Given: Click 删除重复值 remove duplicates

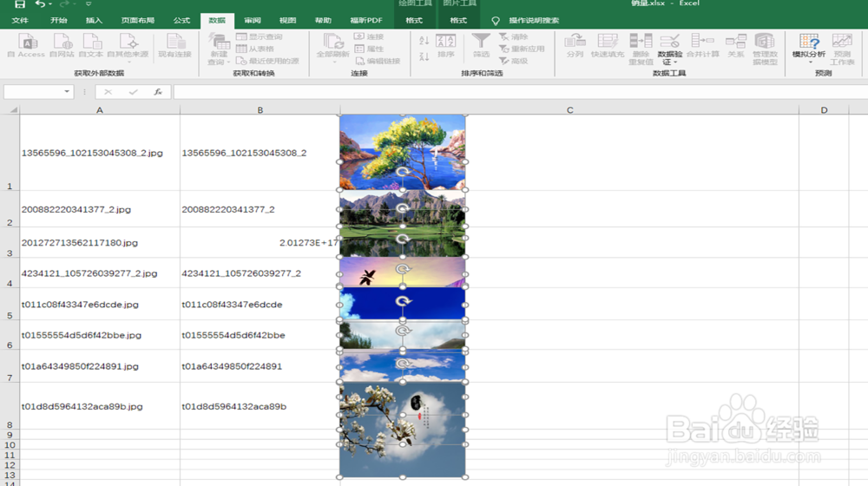Looking at the screenshot, I should 641,49.
